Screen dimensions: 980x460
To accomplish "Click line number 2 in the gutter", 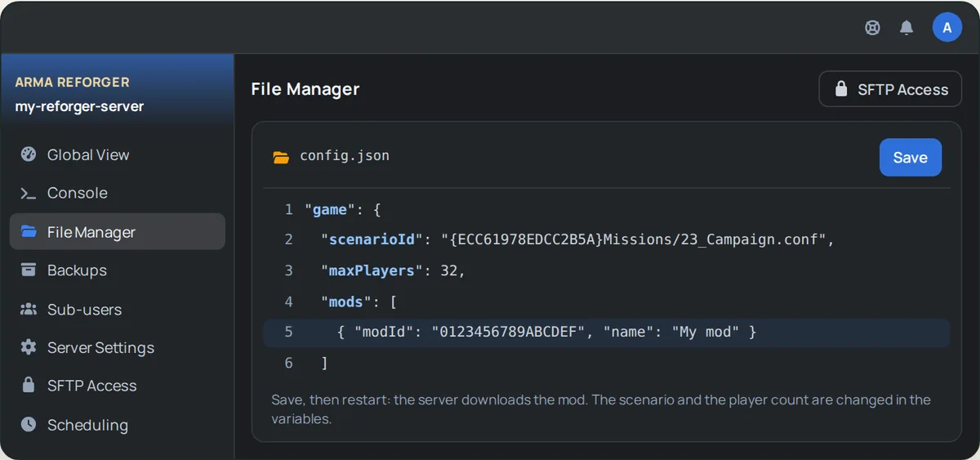I will point(288,240).
